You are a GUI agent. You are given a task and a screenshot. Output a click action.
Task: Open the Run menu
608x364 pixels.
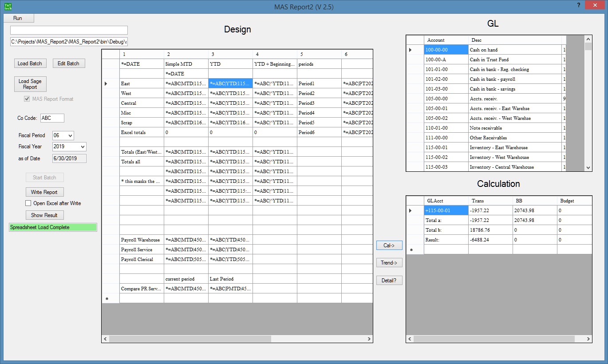pyautogui.click(x=18, y=18)
